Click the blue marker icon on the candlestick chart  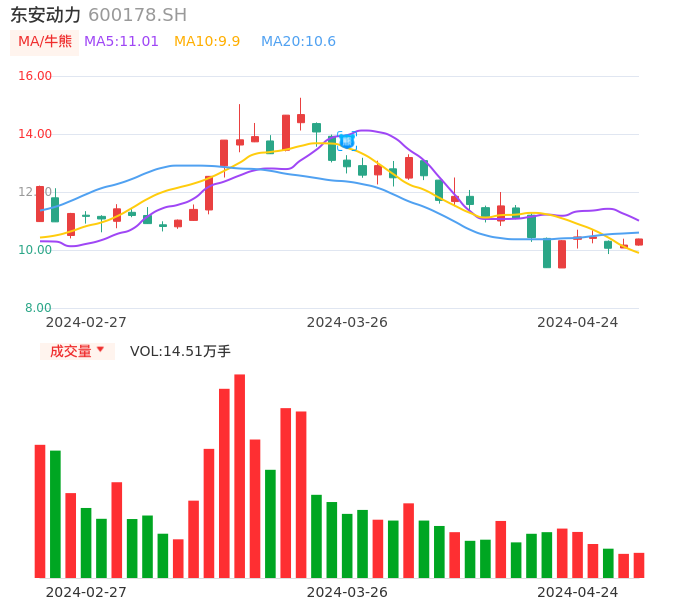coord(346,141)
